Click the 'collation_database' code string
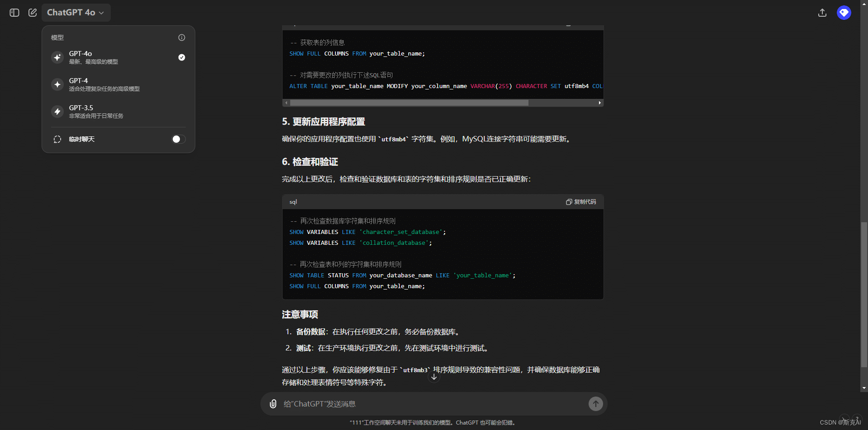Screen dimensions: 868x430 tap(393, 243)
